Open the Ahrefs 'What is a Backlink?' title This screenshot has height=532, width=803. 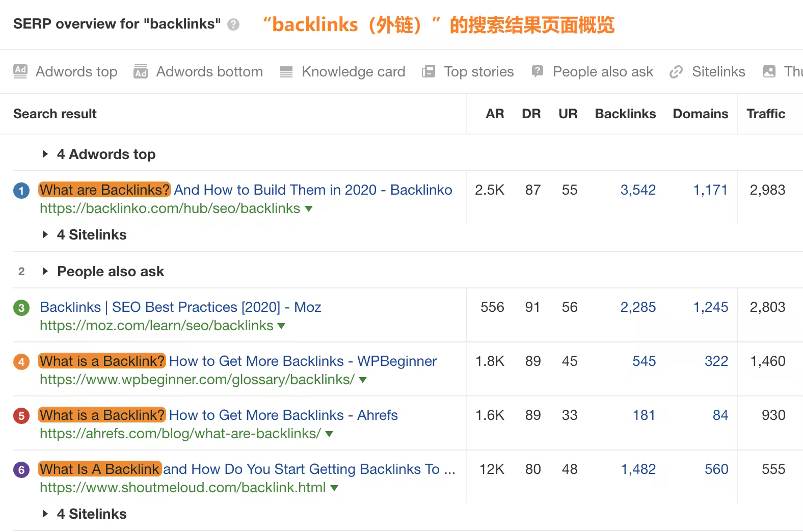point(218,415)
